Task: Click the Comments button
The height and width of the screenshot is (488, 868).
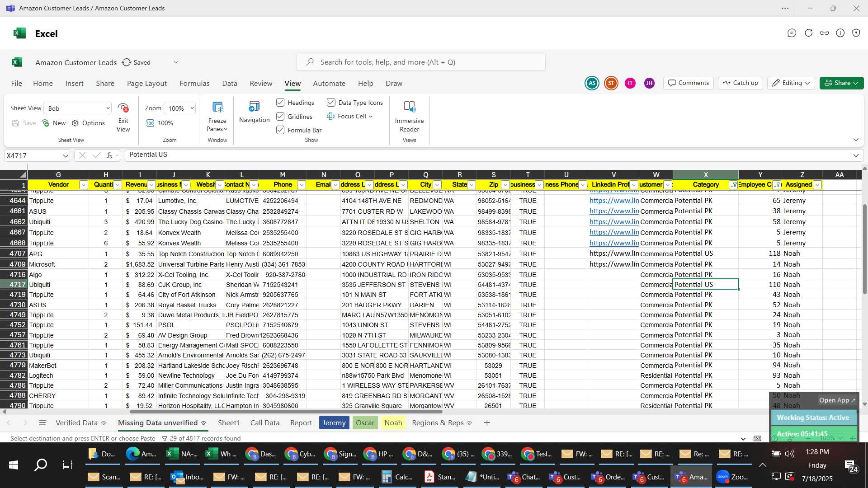Action: pyautogui.click(x=688, y=83)
